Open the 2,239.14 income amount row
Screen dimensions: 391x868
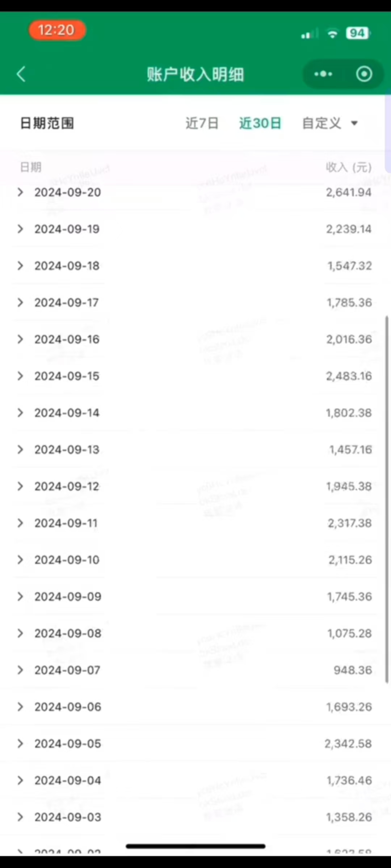click(195, 229)
